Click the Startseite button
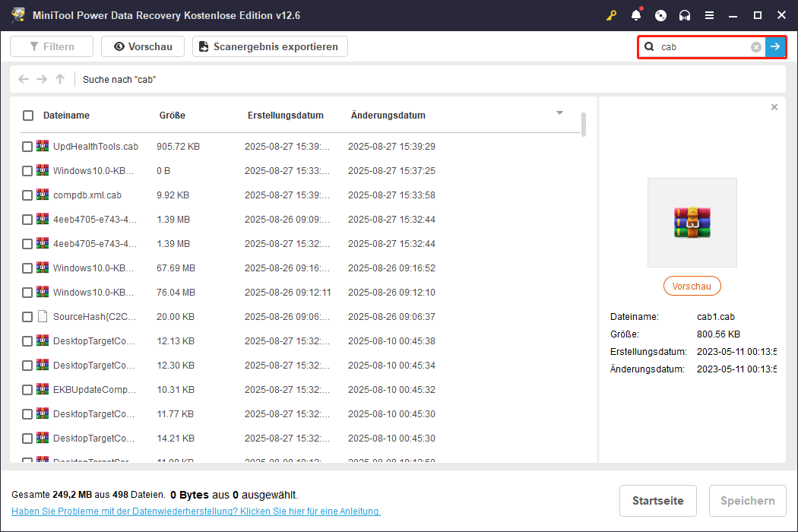Screen dimensions: 798x532 pyautogui.click(x=657, y=501)
